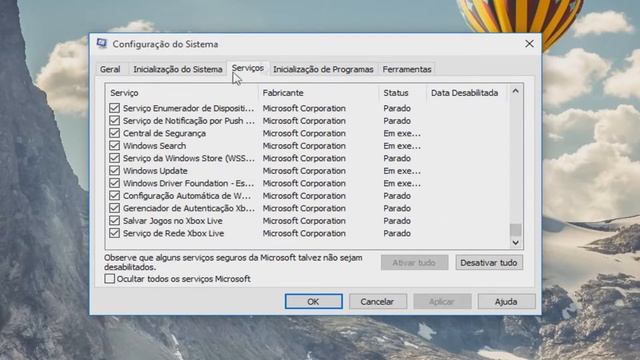
Task: Select the Windows Search service name
Action: tap(154, 146)
